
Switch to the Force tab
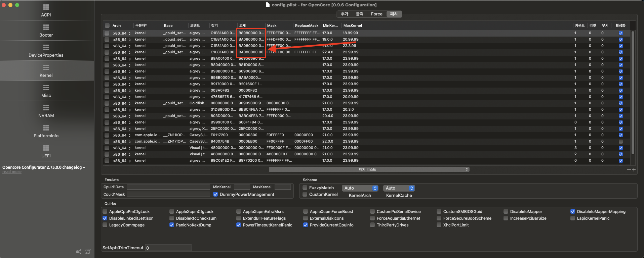point(376,14)
